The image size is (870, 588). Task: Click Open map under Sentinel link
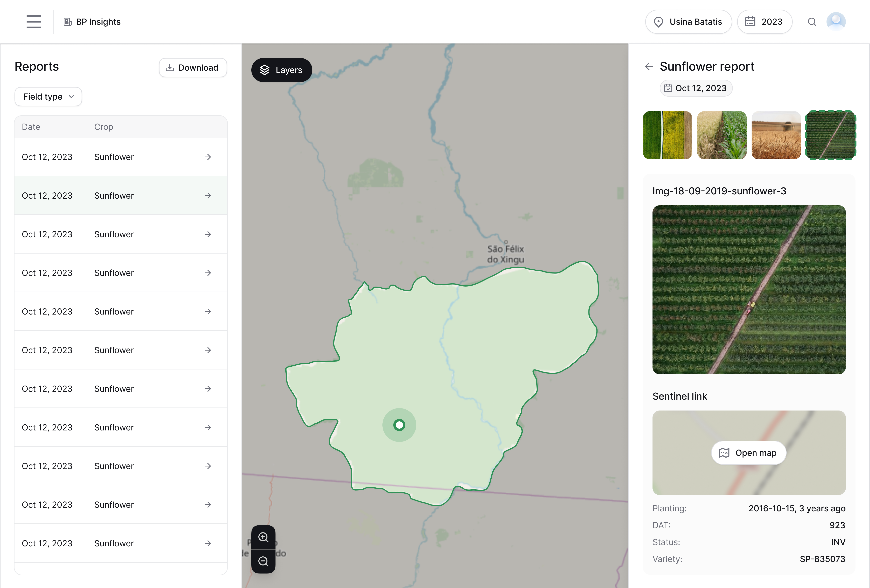tap(749, 453)
